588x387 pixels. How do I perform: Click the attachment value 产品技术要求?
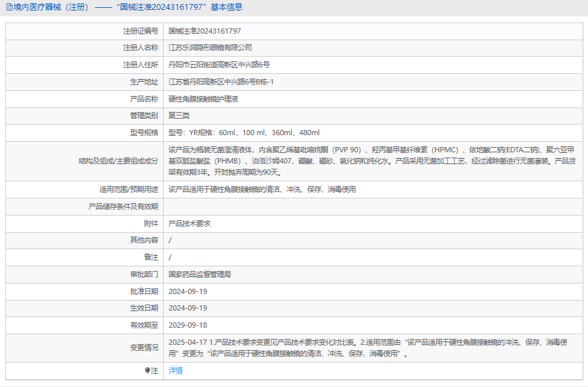point(189,223)
